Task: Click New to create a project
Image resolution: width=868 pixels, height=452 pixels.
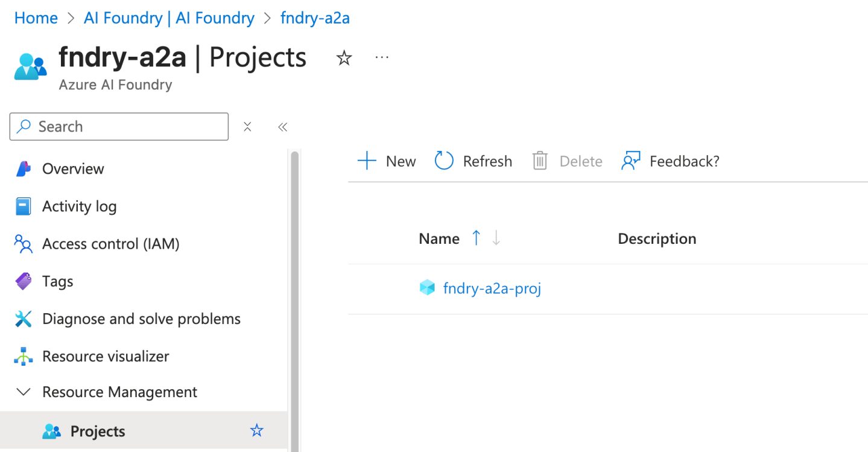Action: point(386,161)
